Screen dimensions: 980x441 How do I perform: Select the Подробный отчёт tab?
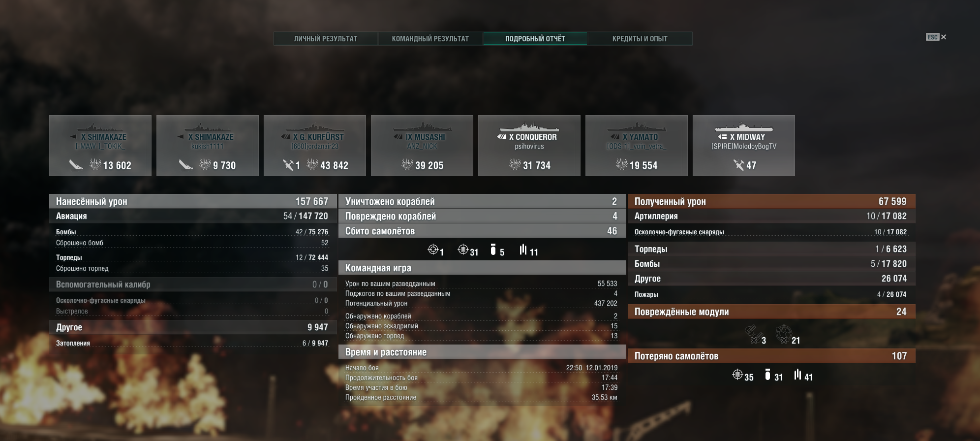point(535,38)
